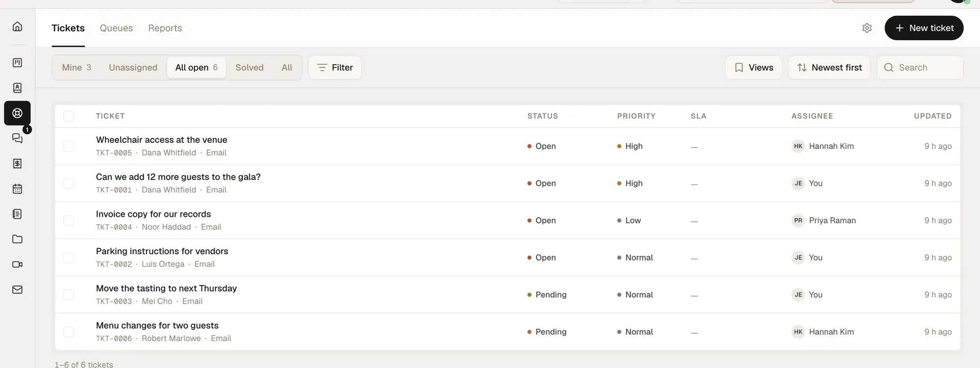The image size is (980, 368).
Task: Select the lifebuoy support icon in sidebar
Action: click(x=17, y=113)
